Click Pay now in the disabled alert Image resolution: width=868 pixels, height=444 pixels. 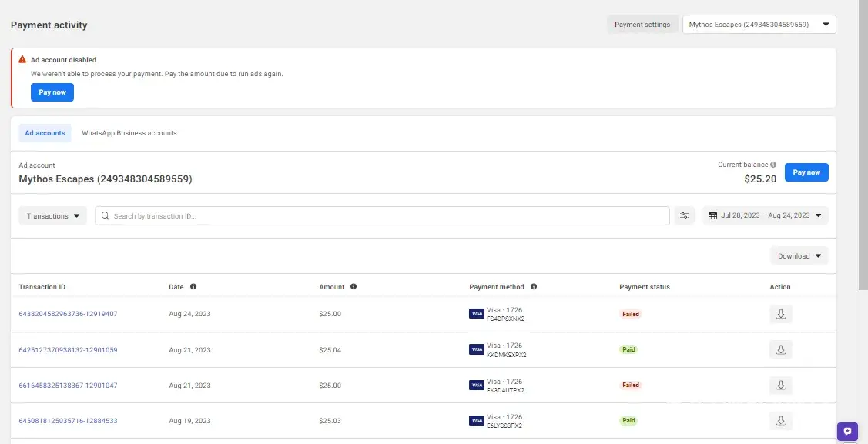click(52, 92)
